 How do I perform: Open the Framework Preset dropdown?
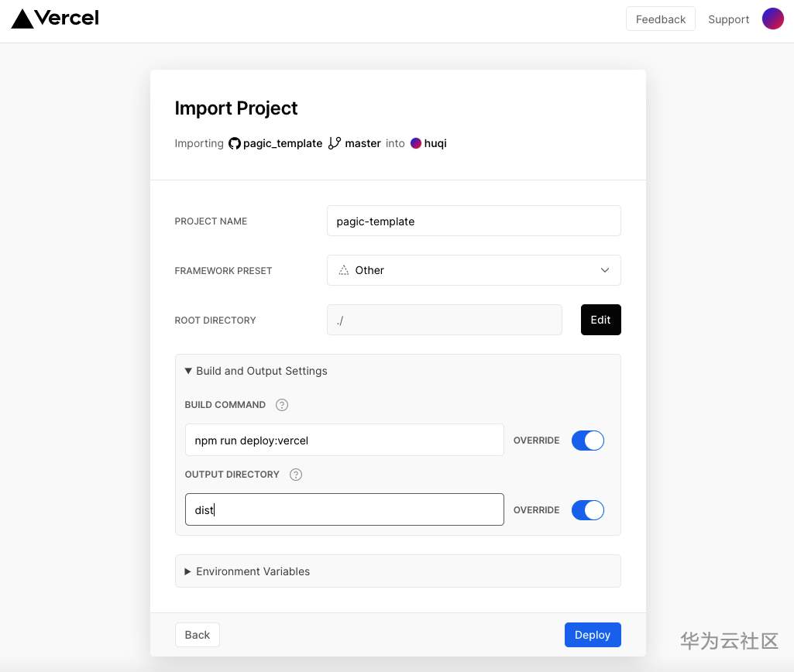point(473,270)
